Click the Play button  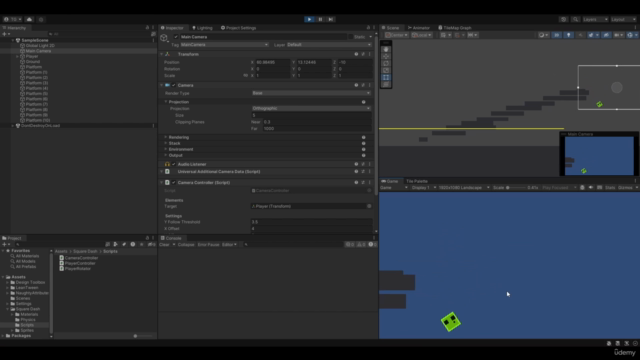(309, 19)
